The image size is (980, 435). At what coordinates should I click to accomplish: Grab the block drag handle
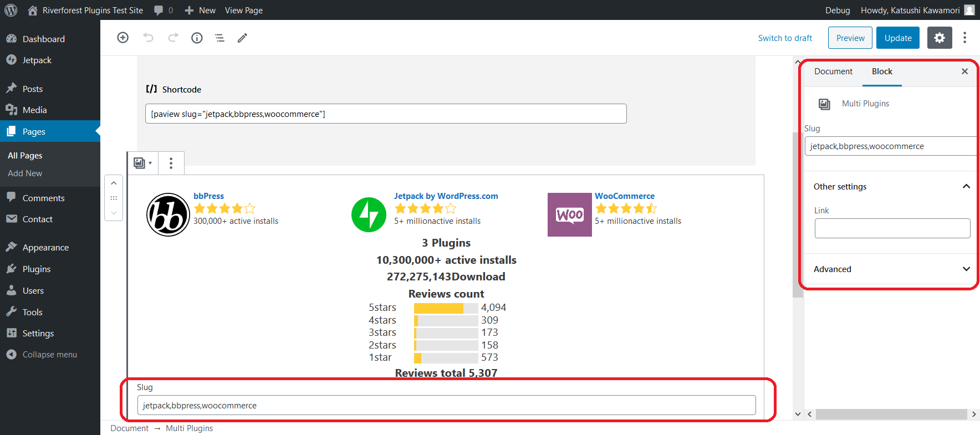pyautogui.click(x=114, y=198)
